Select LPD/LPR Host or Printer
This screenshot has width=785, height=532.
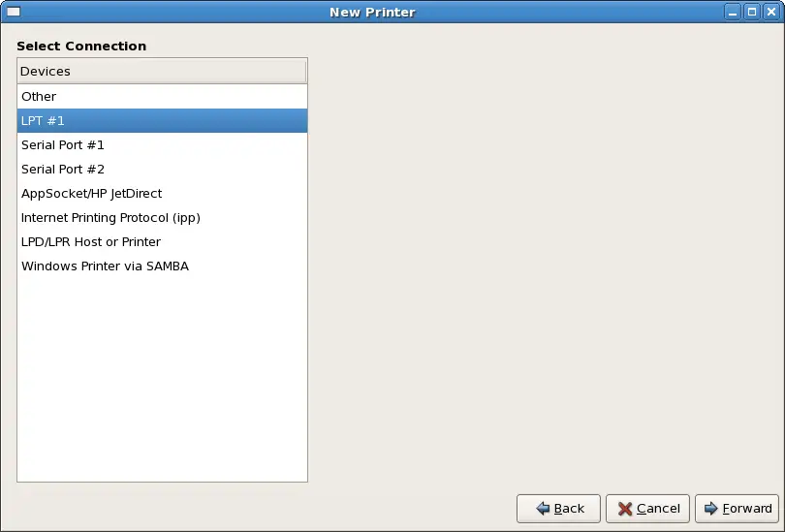90,242
